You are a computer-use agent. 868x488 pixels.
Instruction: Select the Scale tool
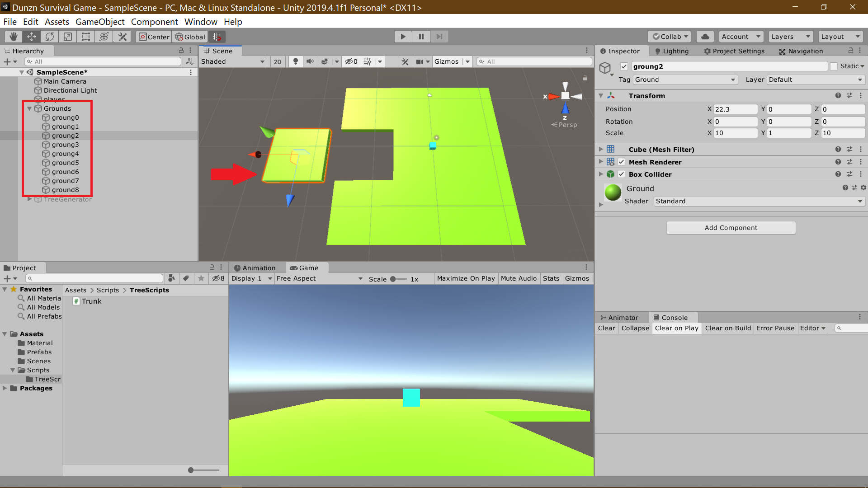[67, 37]
